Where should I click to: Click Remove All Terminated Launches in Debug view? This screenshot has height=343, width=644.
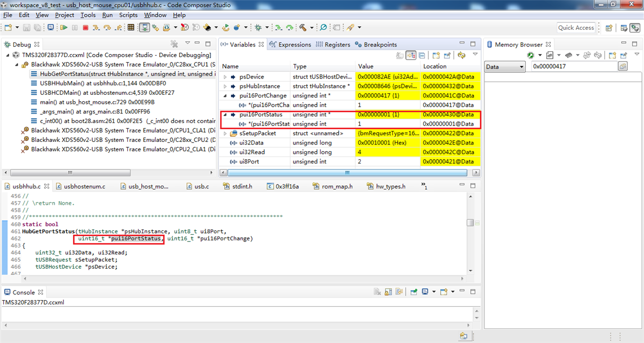pos(174,45)
